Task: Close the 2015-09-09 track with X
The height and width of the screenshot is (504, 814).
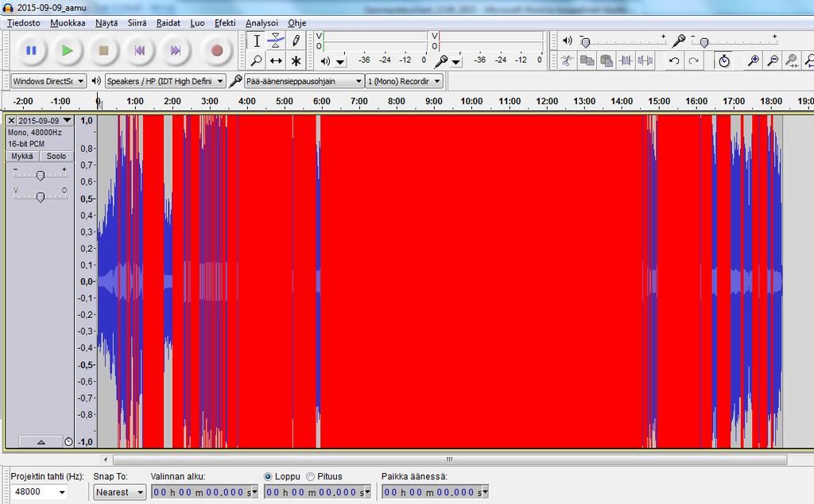Action: [x=11, y=120]
